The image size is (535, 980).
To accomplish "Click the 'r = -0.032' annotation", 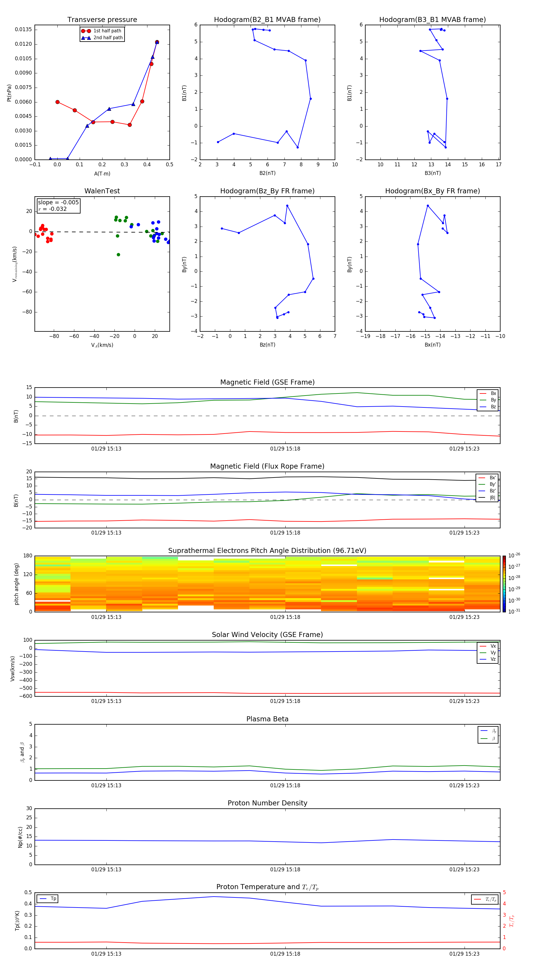I will click(53, 209).
